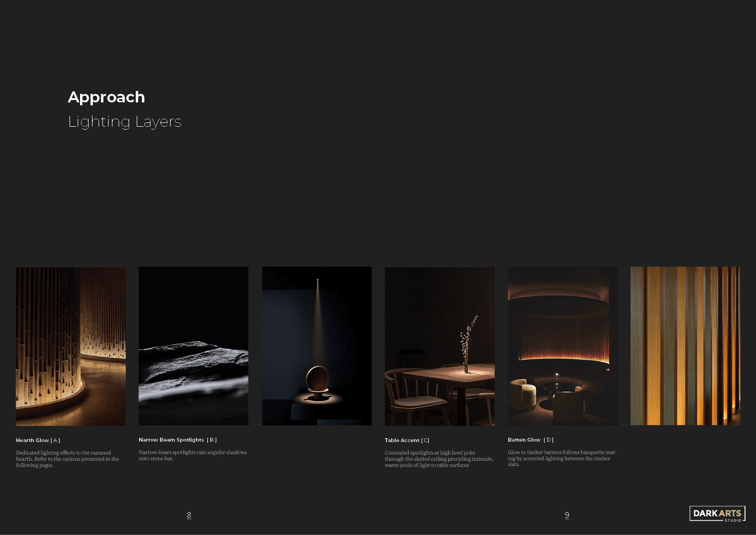
Task: Click the "Table Accent [C]" heading
Action: [x=407, y=440]
